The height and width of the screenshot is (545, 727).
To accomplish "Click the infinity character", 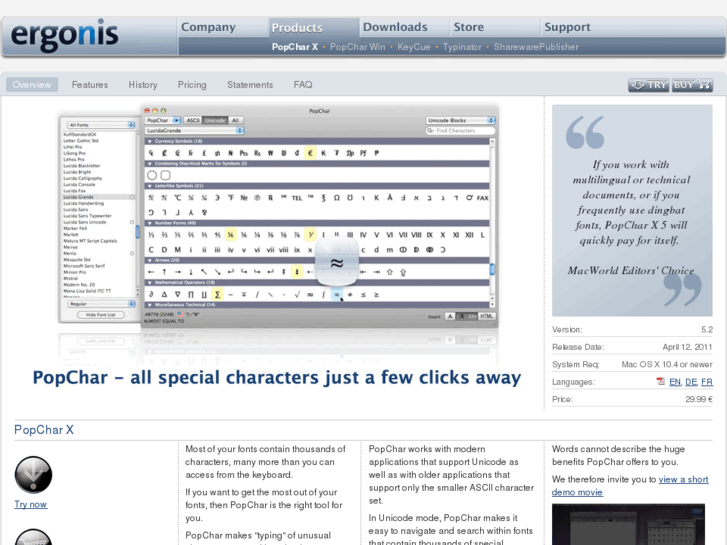I will pyautogui.click(x=310, y=294).
